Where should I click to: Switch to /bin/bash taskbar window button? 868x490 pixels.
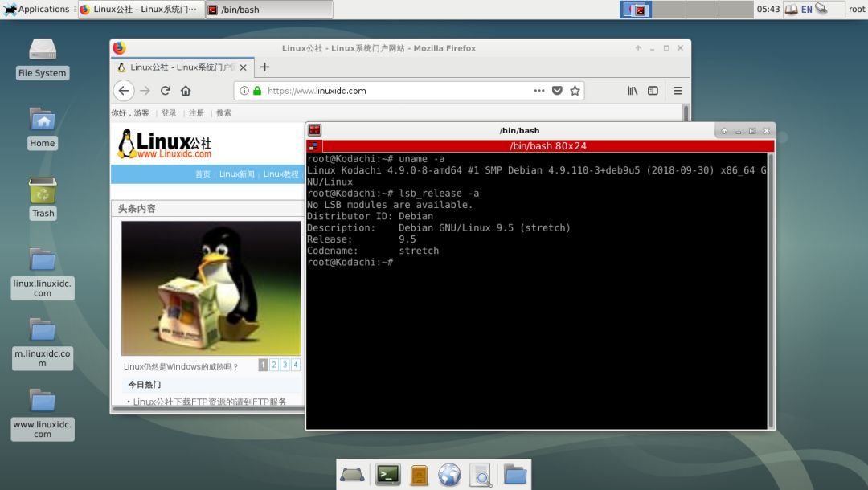269,10
